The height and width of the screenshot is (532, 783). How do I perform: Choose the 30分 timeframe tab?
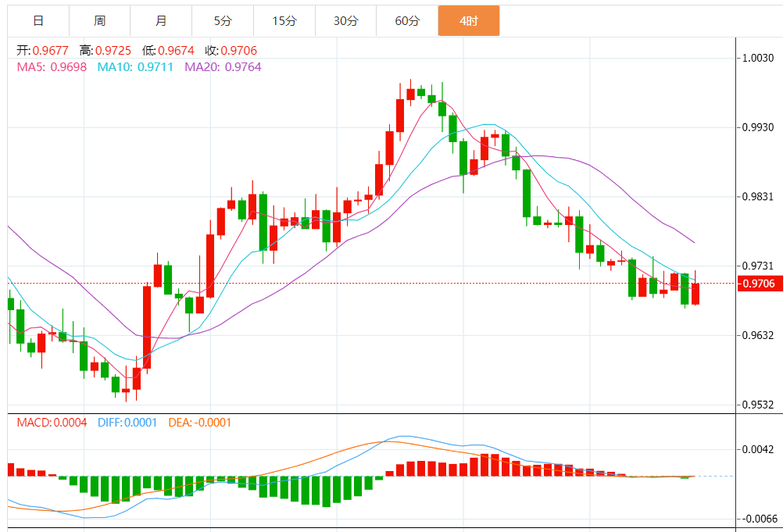(345, 21)
